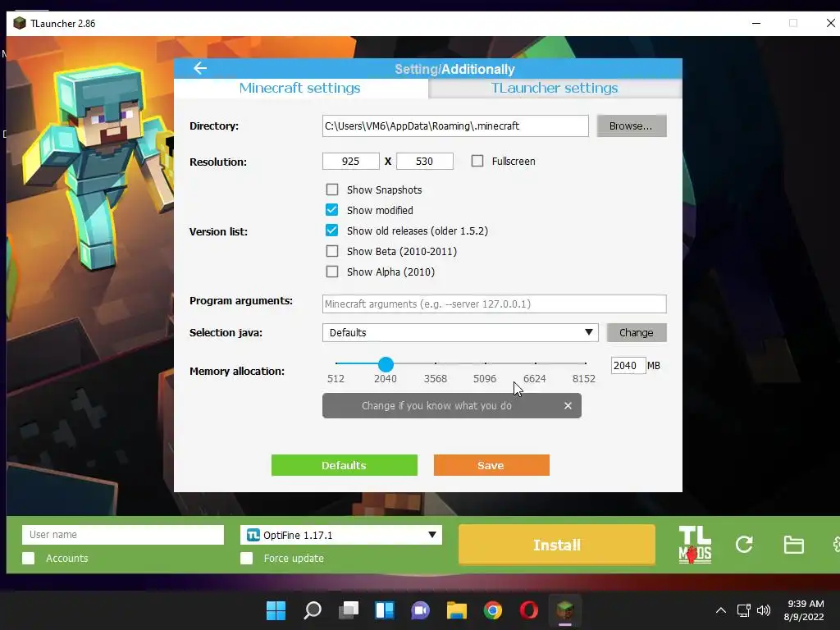Open the settings gear at the launcher edge
This screenshot has height=630, width=840.
point(836,545)
